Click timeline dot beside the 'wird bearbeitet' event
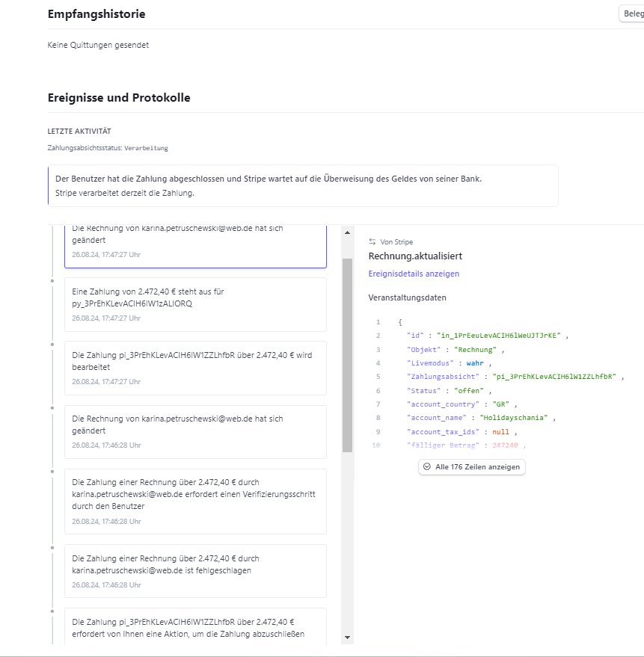The image size is (644, 657). tap(52, 345)
